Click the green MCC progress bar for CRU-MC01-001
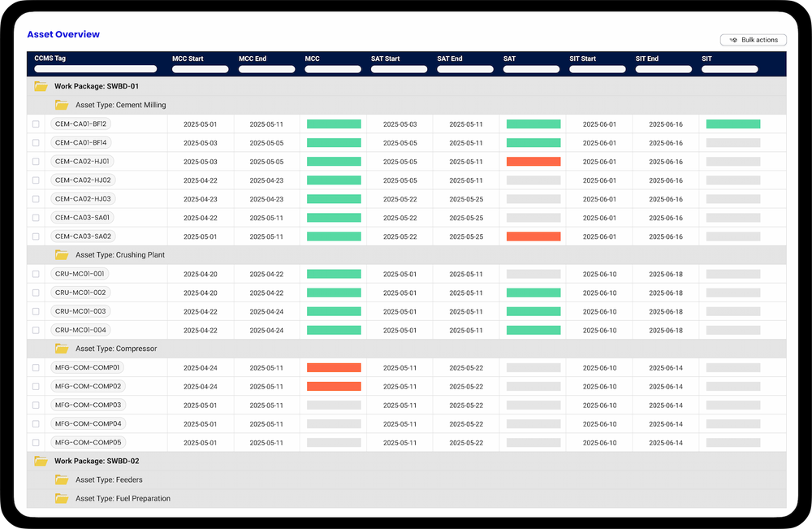 pyautogui.click(x=333, y=274)
